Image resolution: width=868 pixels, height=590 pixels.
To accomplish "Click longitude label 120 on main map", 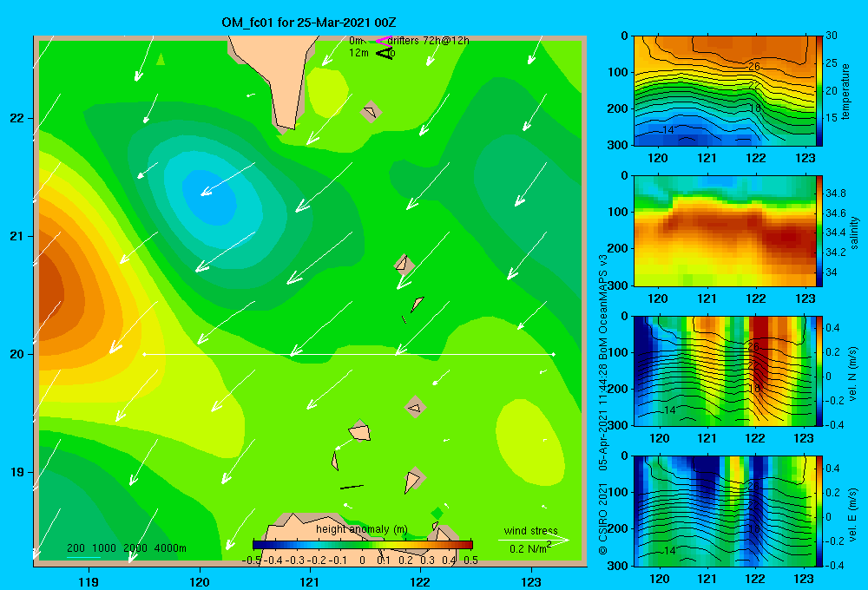I will [x=200, y=581].
